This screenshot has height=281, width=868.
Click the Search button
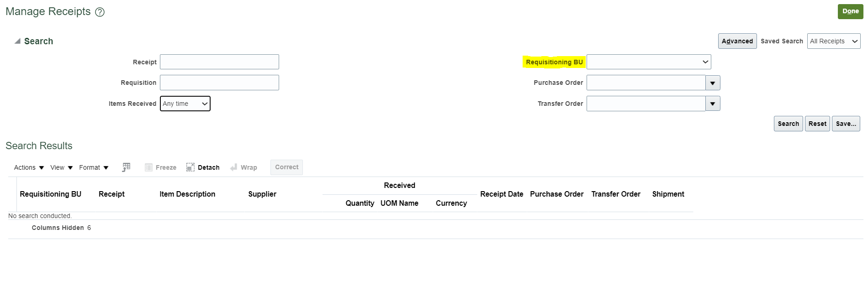[x=788, y=124]
